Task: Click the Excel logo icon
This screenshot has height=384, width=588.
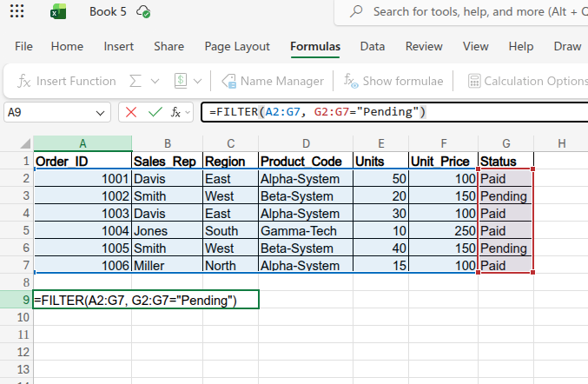Action: click(58, 12)
